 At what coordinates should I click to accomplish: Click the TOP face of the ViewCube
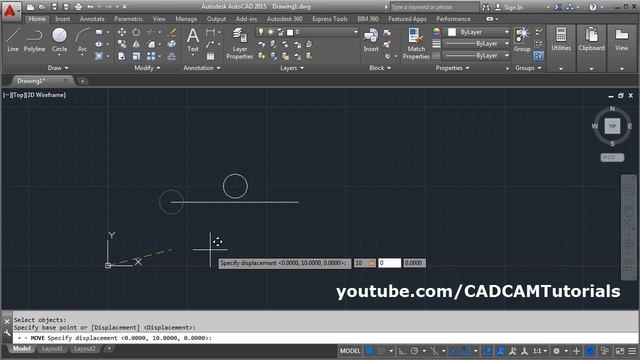(x=612, y=126)
